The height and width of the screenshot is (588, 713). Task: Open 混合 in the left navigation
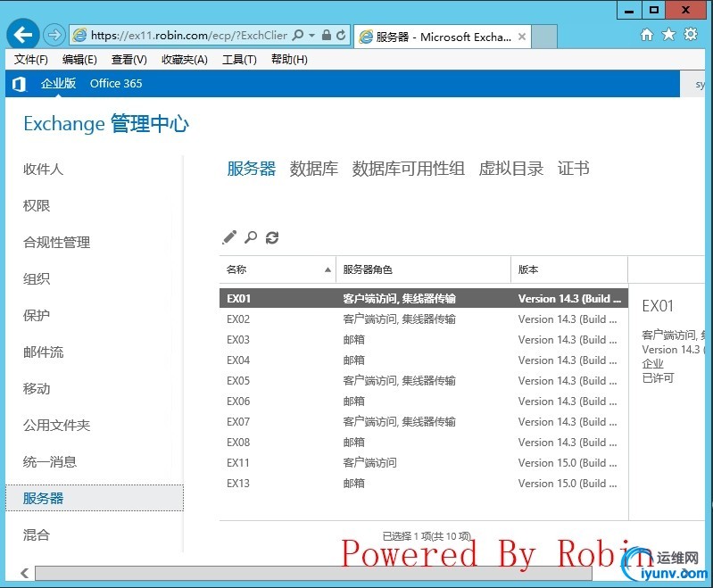pos(37,534)
